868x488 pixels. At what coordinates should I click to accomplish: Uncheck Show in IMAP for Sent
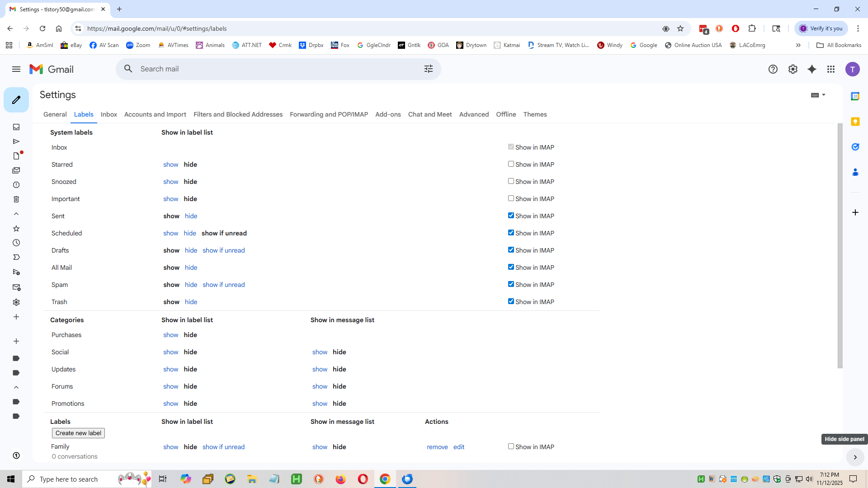tap(511, 216)
